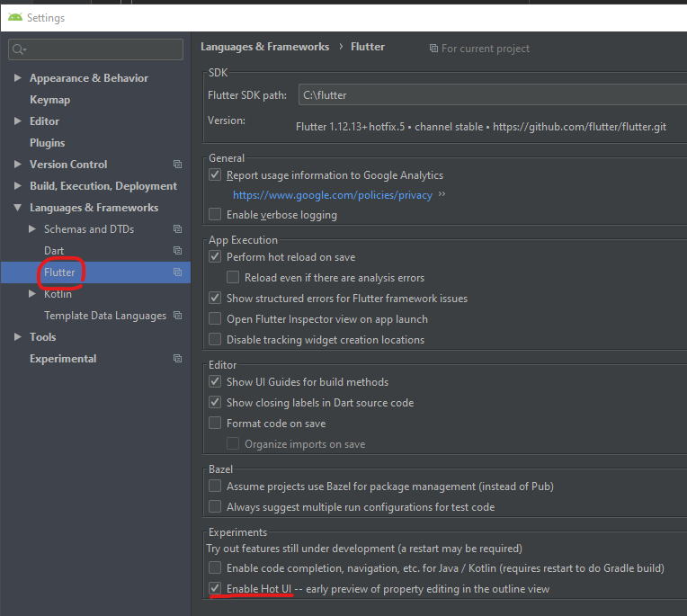Check Assume projects use Bazel option
Image resolution: width=687 pixels, height=616 pixels.
(x=215, y=486)
